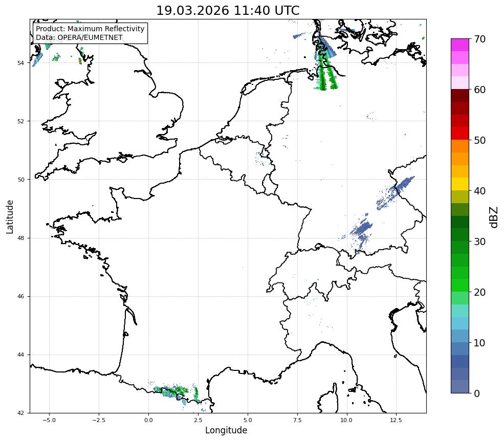
Task: Click the latitude tick label 52
Action: tap(20, 121)
